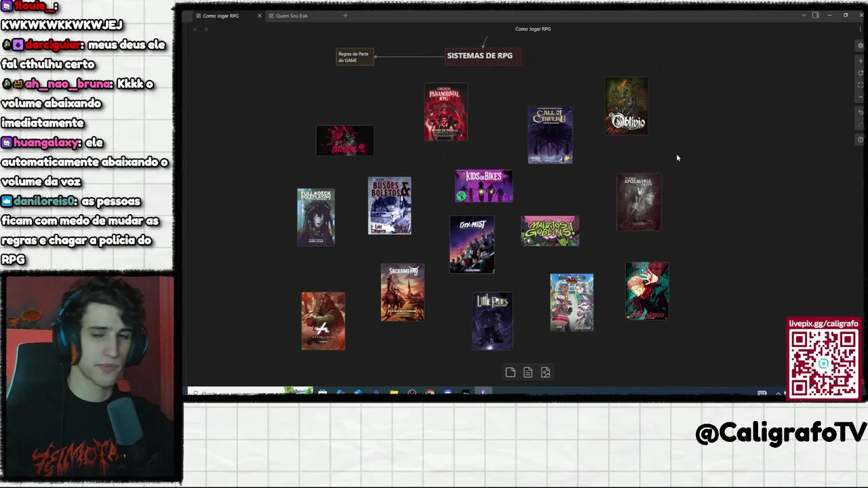Add a blank card to the canvas
The width and height of the screenshot is (868, 488).
coord(511,372)
